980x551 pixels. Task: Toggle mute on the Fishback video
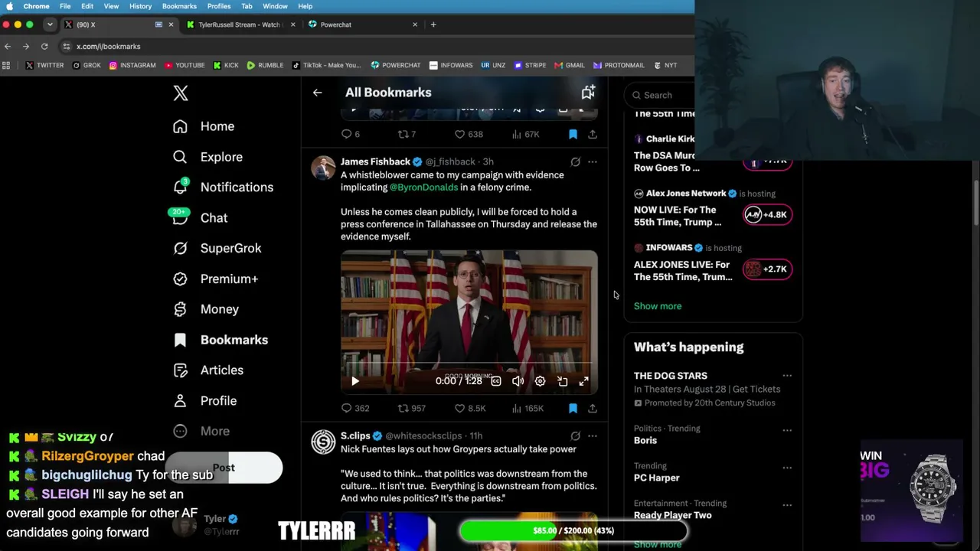click(x=518, y=381)
